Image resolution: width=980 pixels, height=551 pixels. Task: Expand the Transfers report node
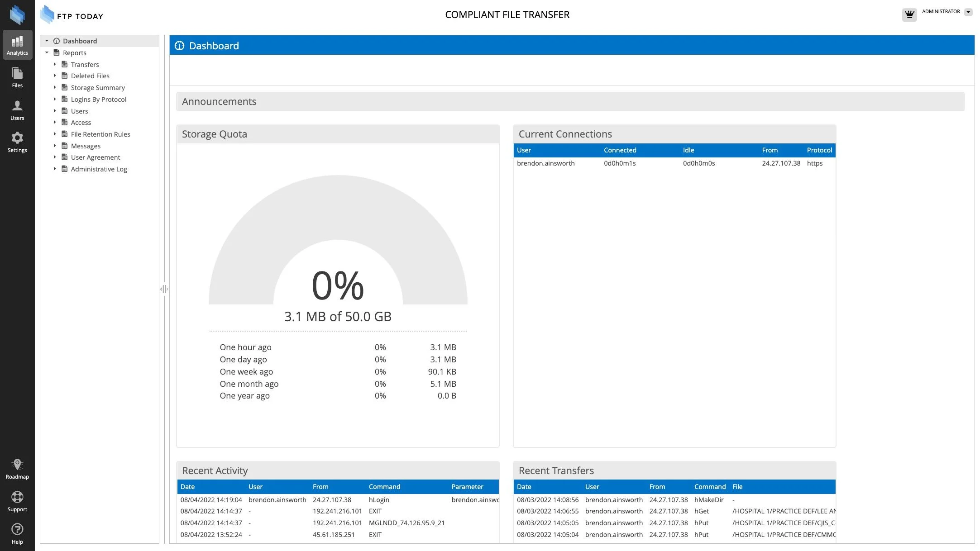(x=55, y=64)
